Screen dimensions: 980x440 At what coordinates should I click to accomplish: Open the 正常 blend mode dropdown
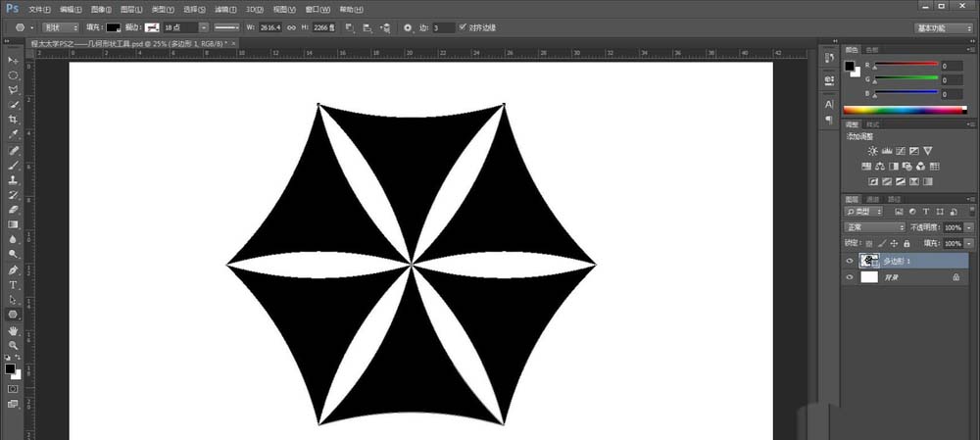[x=875, y=226]
